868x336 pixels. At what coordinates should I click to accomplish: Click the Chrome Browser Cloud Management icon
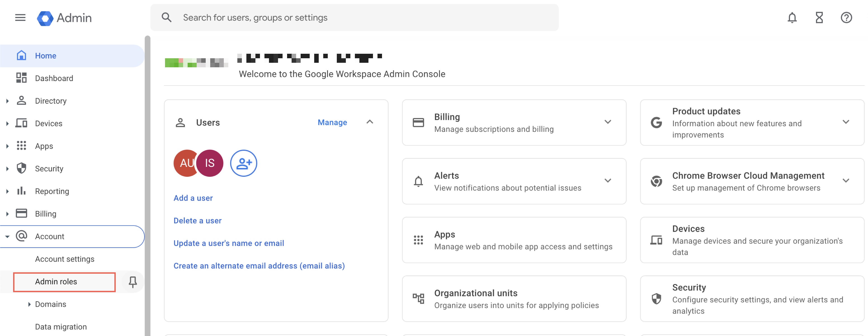(x=656, y=181)
